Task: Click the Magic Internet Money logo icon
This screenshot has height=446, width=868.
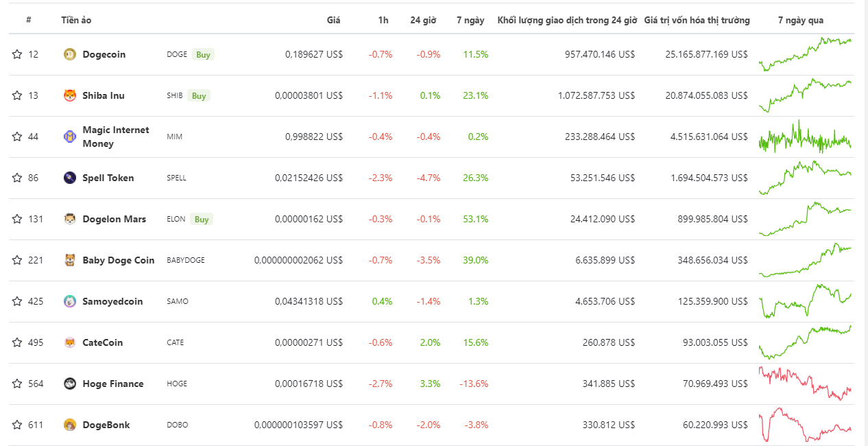Action: click(69, 137)
